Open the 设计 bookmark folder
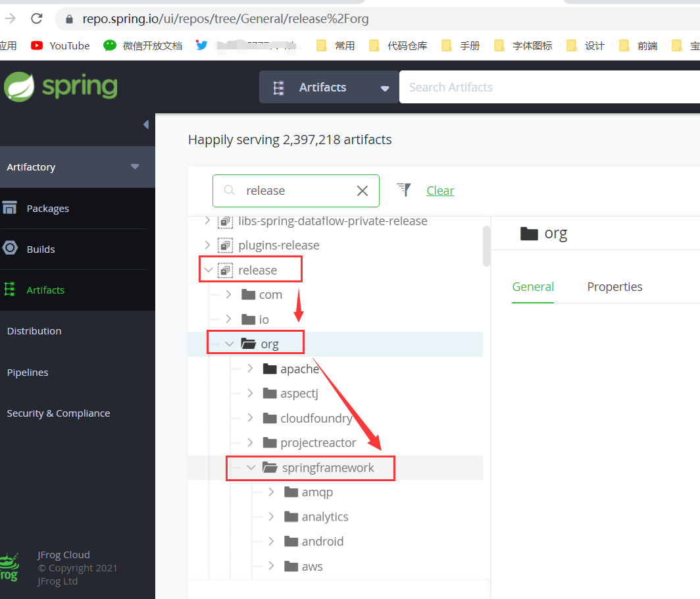The height and width of the screenshot is (599, 700). point(586,45)
